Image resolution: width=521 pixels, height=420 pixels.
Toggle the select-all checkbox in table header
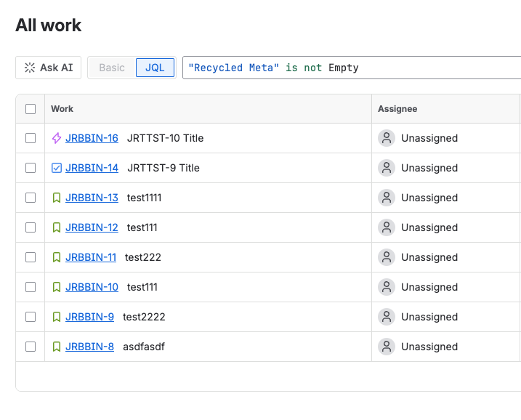click(x=31, y=109)
